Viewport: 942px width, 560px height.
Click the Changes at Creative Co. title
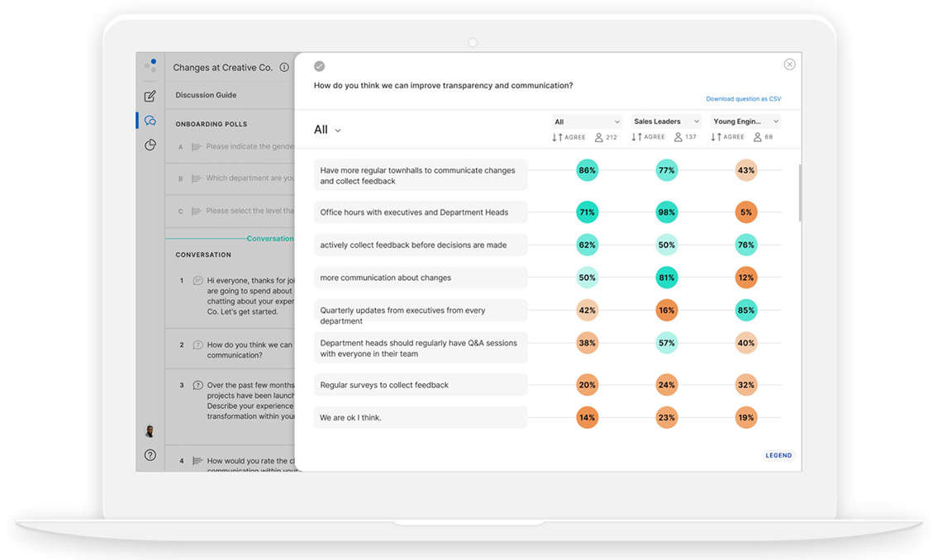point(223,67)
